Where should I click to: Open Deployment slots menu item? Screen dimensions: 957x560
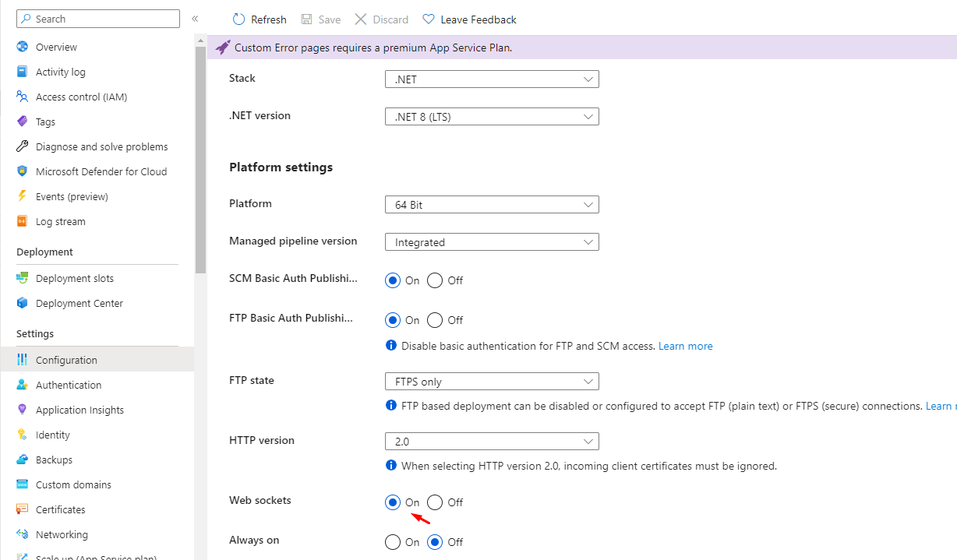coord(97,278)
